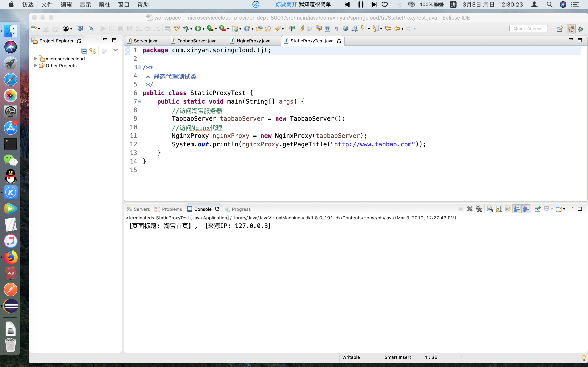Collapse the main method fold marker
Viewport: 588px width, 367px height.
(x=139, y=102)
